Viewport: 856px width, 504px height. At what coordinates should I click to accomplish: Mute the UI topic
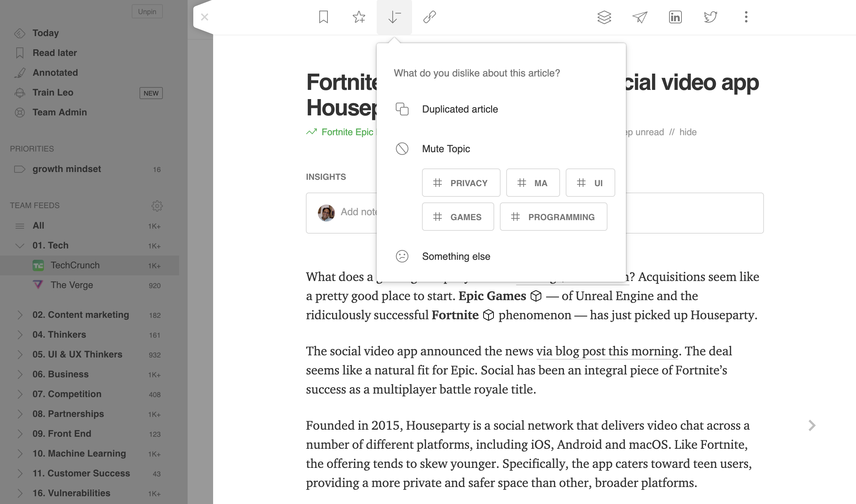[590, 183]
